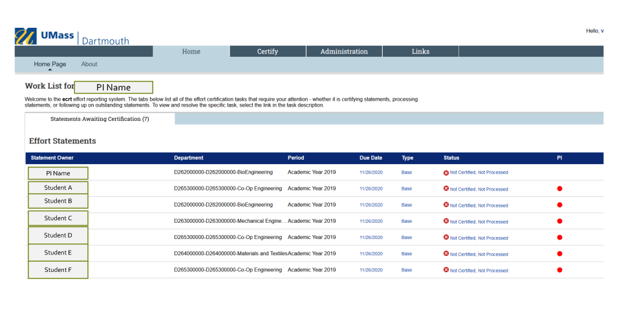Viewport: 644px width, 323px height.
Task: Sort by Due Date column header
Action: (371, 158)
